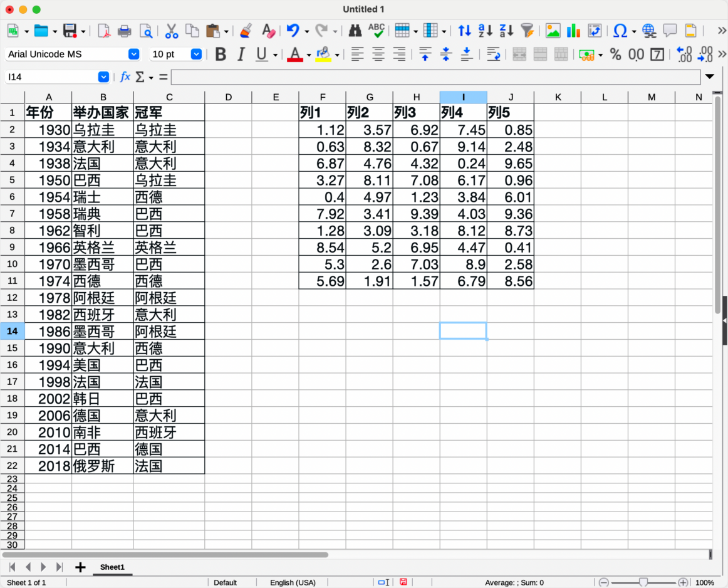Open underline style dropdown arrow
The width and height of the screenshot is (728, 588).
click(275, 55)
